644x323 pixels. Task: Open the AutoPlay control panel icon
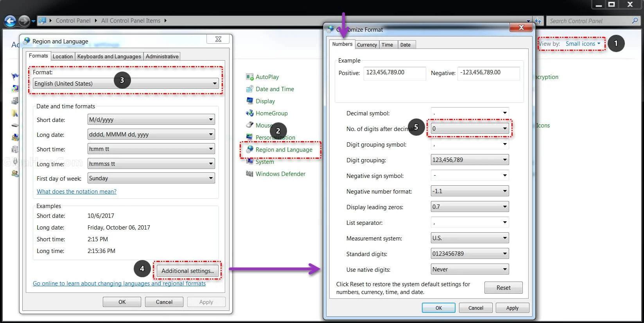(x=250, y=77)
